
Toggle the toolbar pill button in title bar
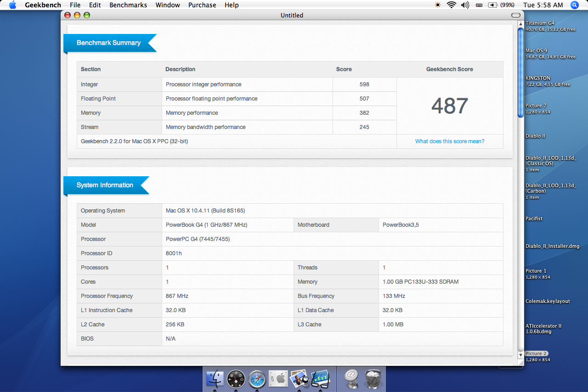coord(515,15)
